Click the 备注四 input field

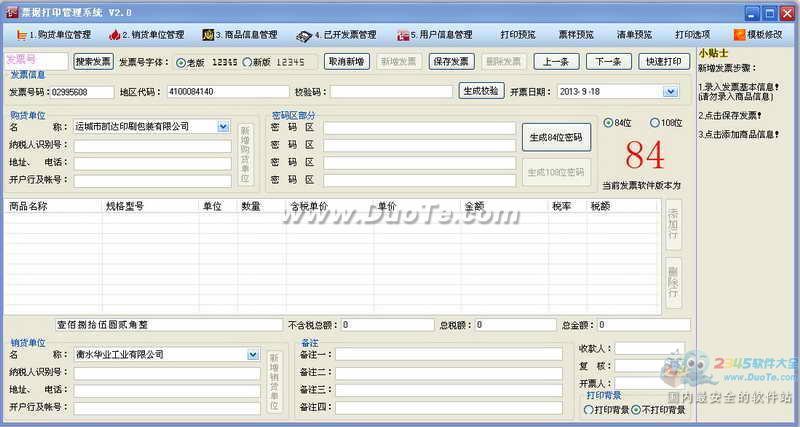point(449,408)
